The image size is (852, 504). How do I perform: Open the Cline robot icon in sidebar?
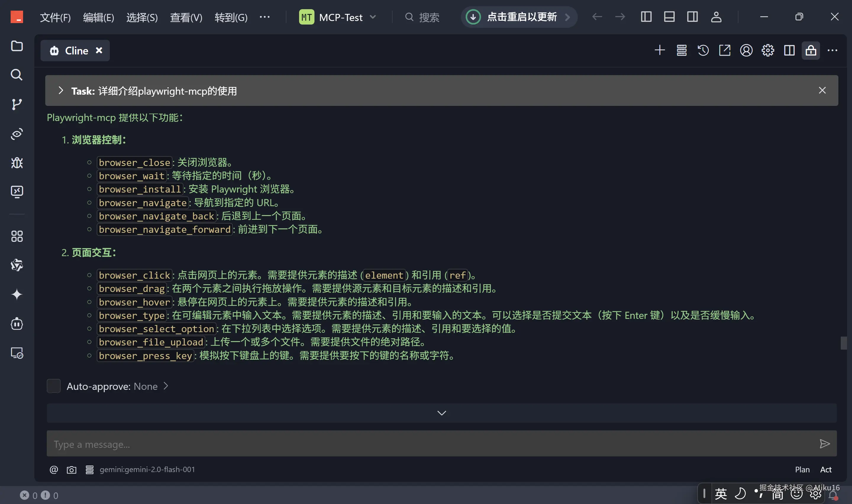point(17,324)
